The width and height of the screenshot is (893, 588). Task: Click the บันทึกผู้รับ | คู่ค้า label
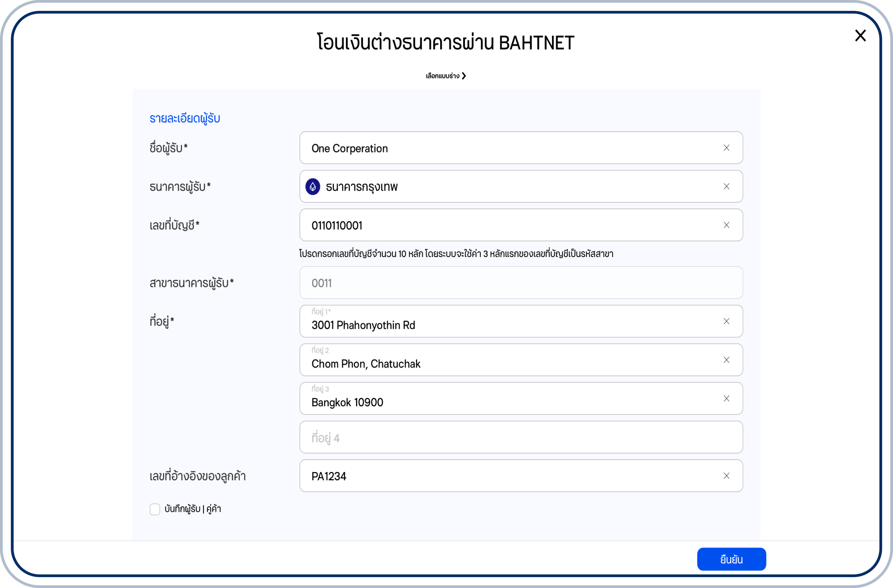(193, 509)
